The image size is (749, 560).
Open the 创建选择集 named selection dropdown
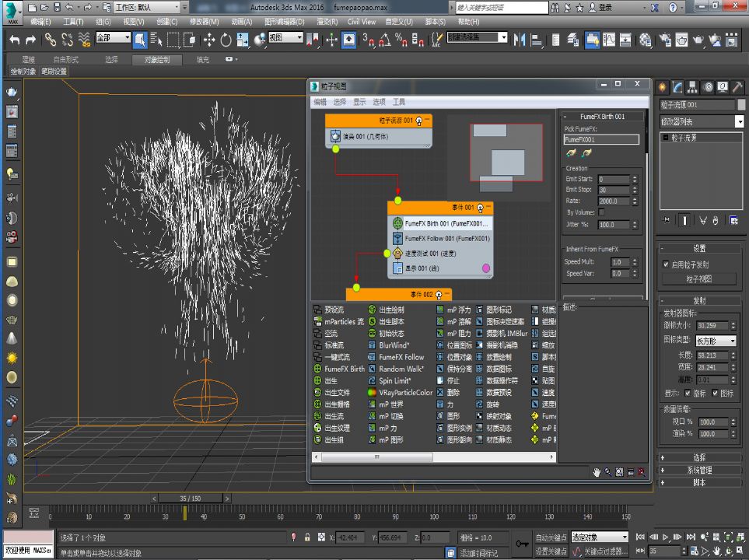point(478,37)
